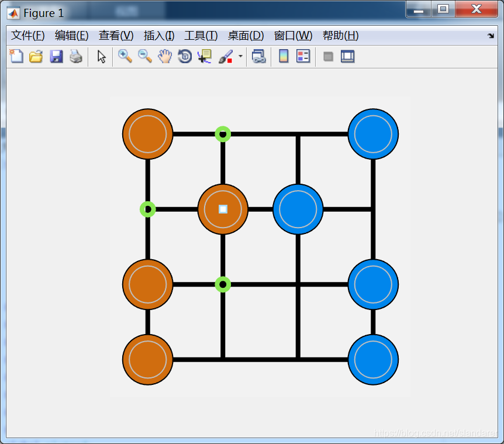Save the figure using the floppy disk icon
Viewport: 504px width, 444px height.
56,57
